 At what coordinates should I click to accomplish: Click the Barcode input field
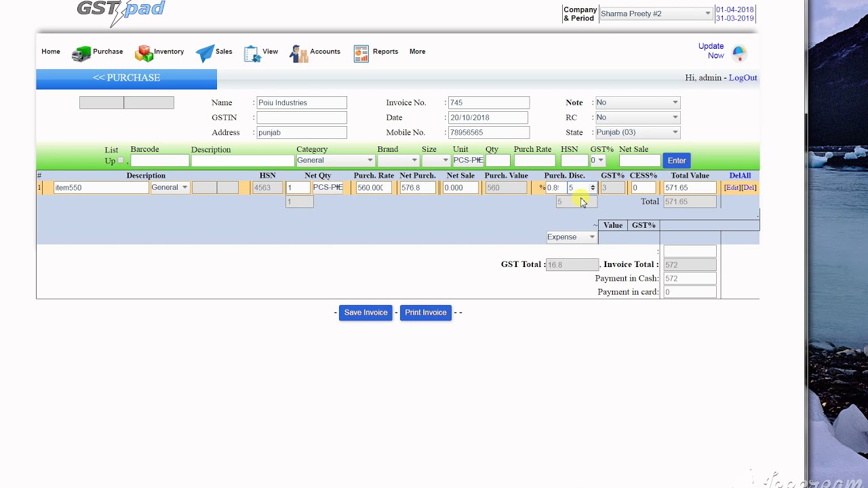click(160, 161)
